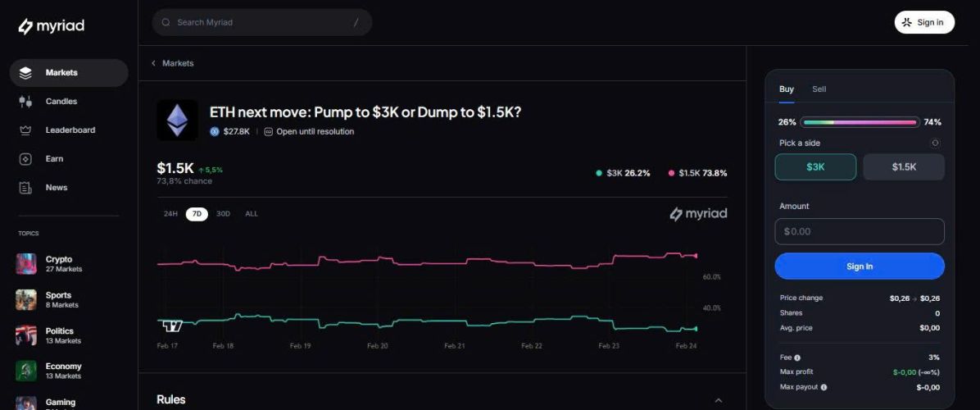
Task: Click the top-right Sign in button
Action: click(x=923, y=22)
